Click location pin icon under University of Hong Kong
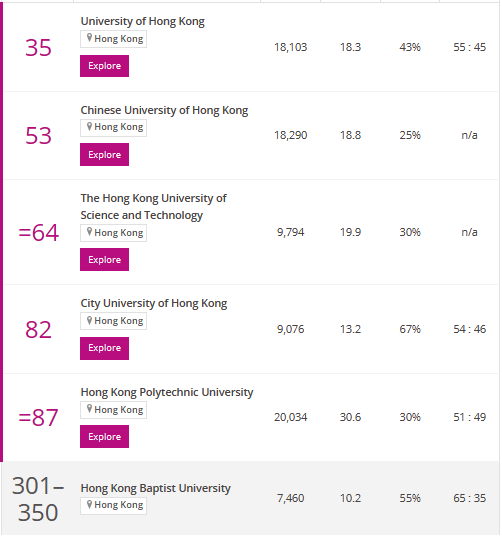 [x=89, y=38]
